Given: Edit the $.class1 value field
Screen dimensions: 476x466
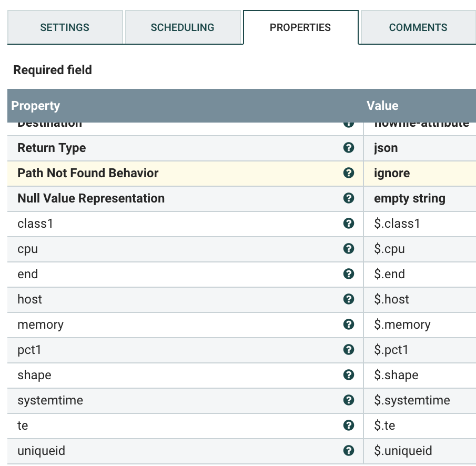Looking at the screenshot, I should pos(397,224).
